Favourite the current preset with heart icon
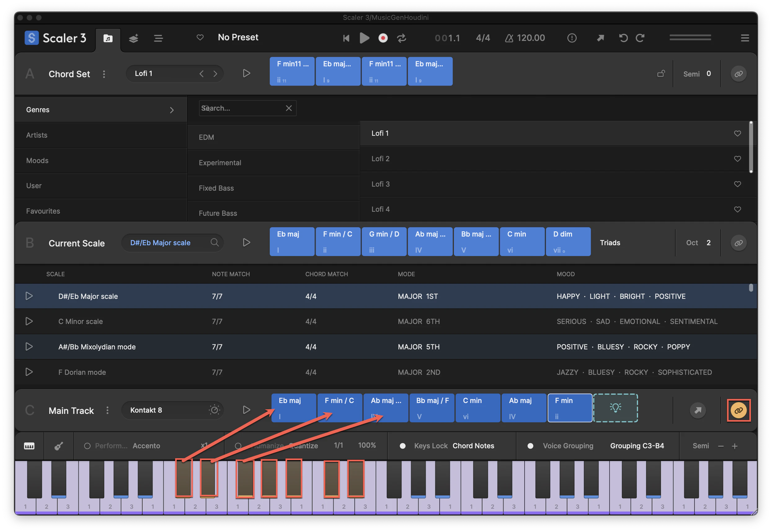 [200, 37]
